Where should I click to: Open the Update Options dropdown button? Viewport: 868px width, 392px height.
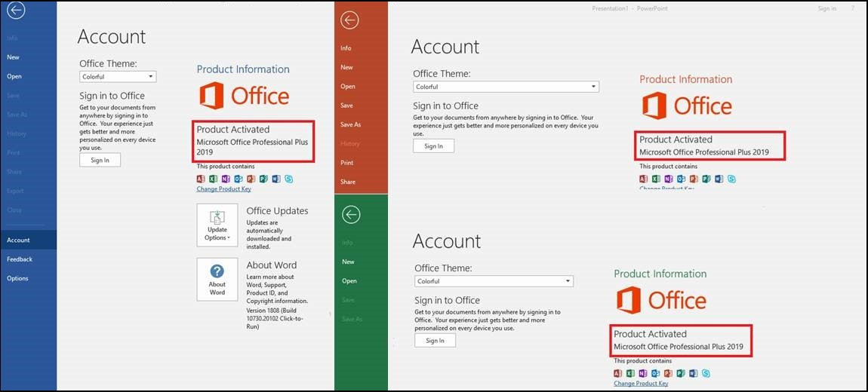click(217, 226)
